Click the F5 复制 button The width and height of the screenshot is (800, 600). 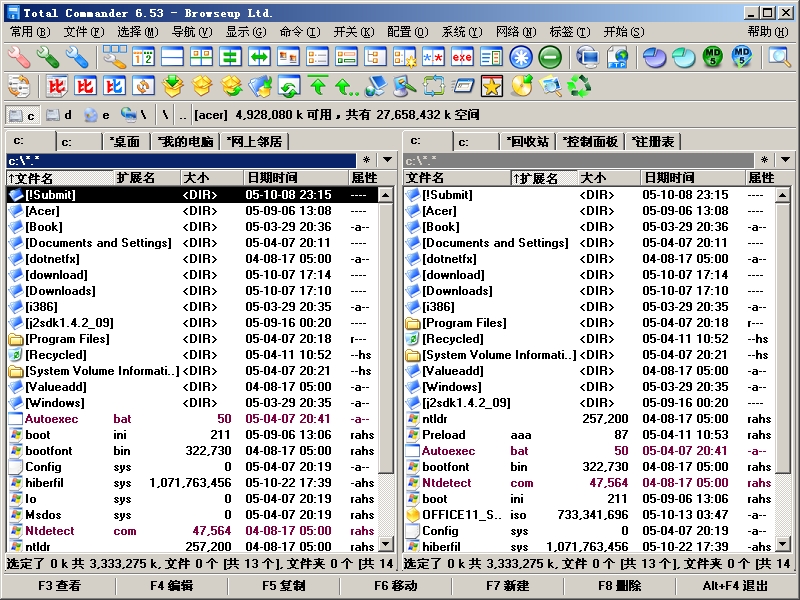click(x=284, y=586)
